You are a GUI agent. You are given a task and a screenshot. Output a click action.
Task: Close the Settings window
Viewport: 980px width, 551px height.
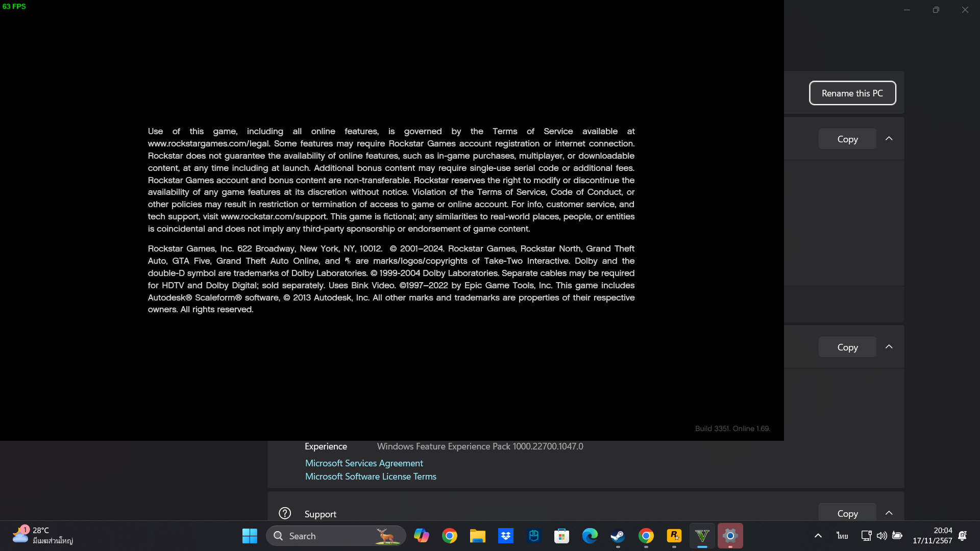[x=965, y=10]
